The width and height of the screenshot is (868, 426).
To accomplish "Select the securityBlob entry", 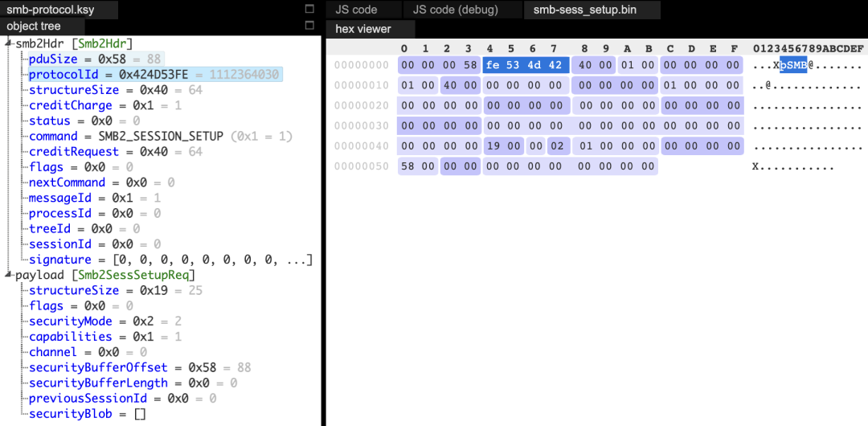I will coord(88,414).
